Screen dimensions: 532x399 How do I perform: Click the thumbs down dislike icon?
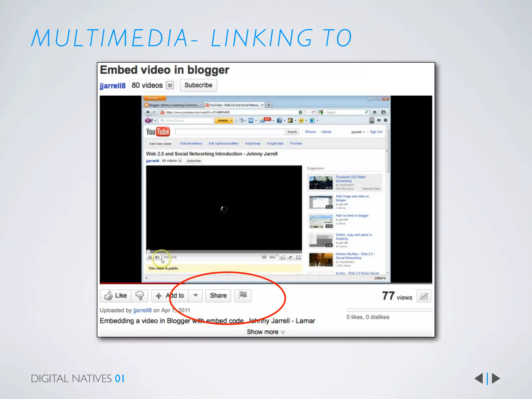pos(140,296)
